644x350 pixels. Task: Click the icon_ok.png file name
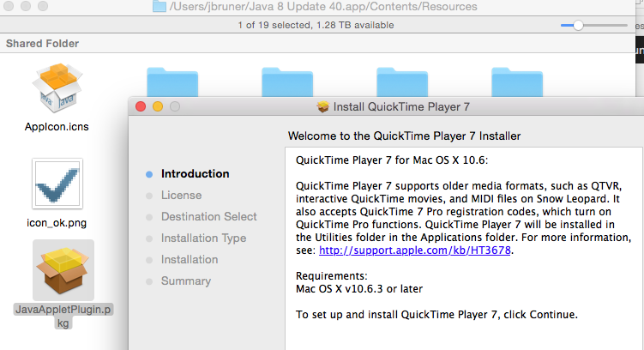[57, 223]
